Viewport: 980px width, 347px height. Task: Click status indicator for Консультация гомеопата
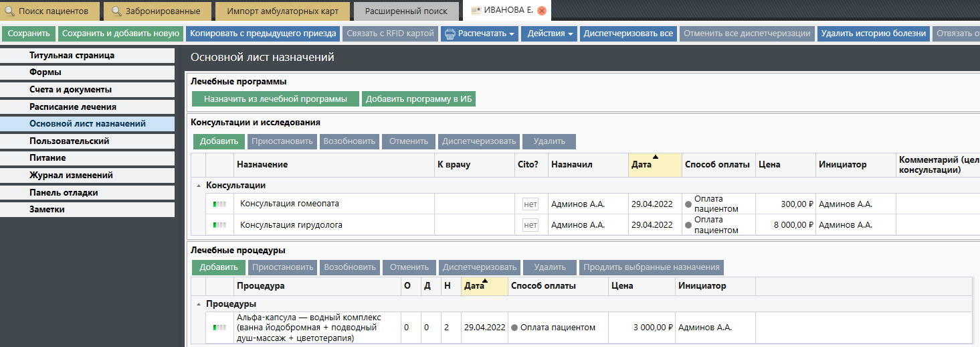219,204
